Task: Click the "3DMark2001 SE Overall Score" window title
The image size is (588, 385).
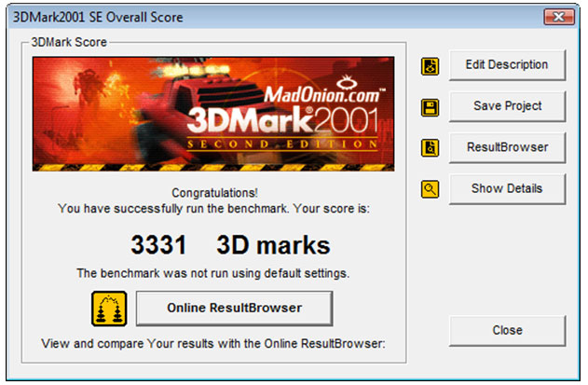Action: pyautogui.click(x=98, y=18)
